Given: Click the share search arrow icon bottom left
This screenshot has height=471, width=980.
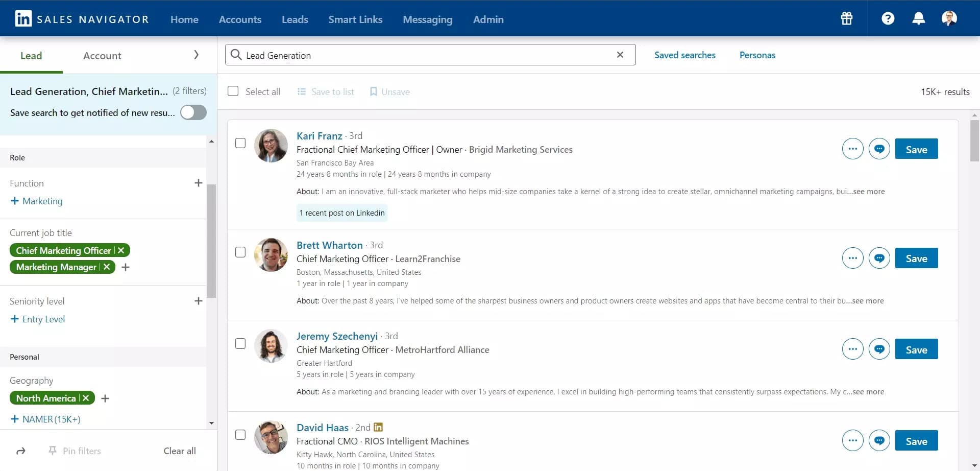Looking at the screenshot, I should pos(21,451).
